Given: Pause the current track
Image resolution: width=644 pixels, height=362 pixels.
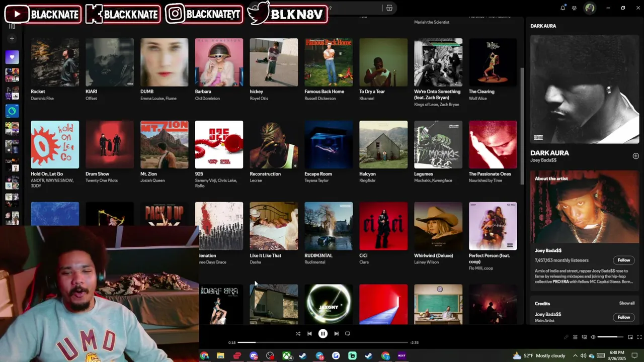Looking at the screenshot, I should (323, 333).
